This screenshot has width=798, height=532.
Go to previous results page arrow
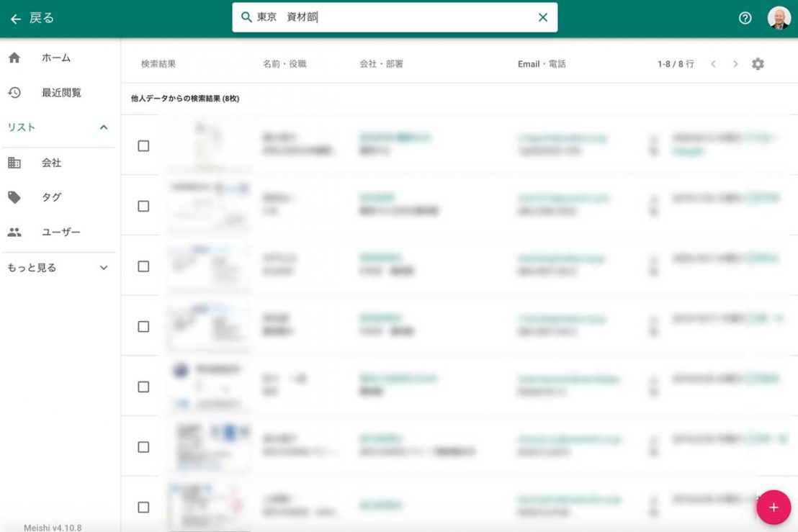click(x=713, y=64)
